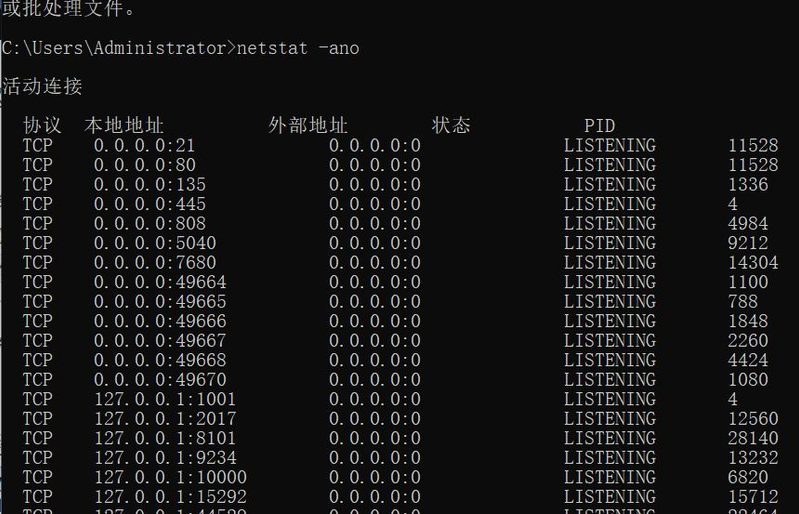Click the 外部地址 column header
This screenshot has width=799, height=514.
(308, 126)
